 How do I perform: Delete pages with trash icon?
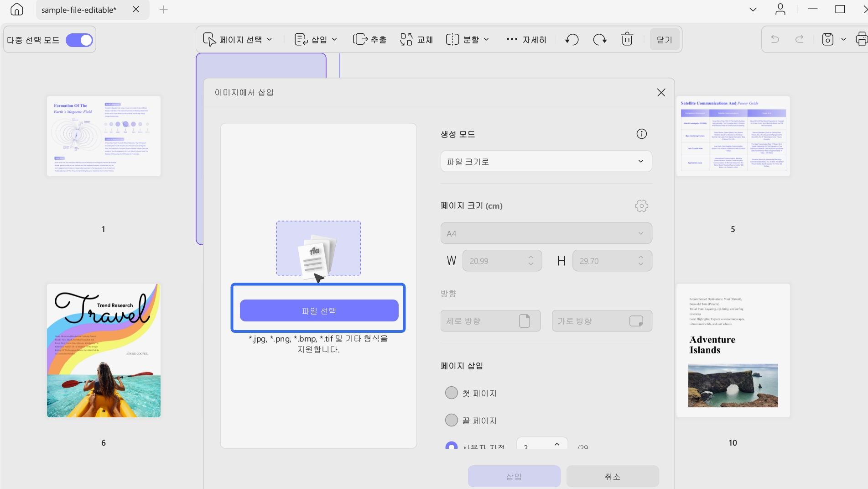coord(627,39)
